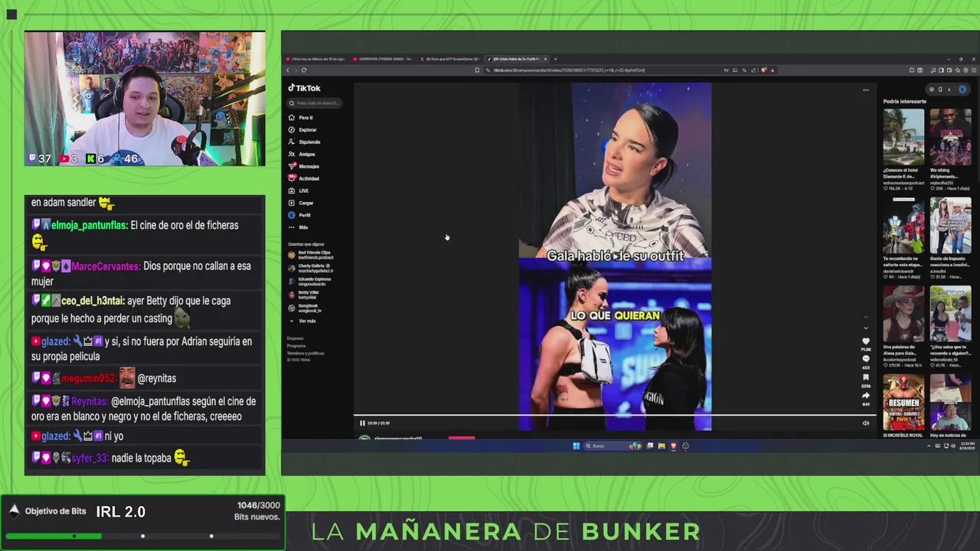The image size is (980, 551).
Task: Open Brave VPN icon
Action: tap(965, 70)
